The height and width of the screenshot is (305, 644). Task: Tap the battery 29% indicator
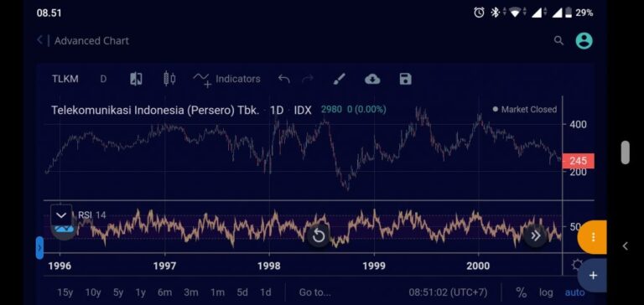point(579,13)
